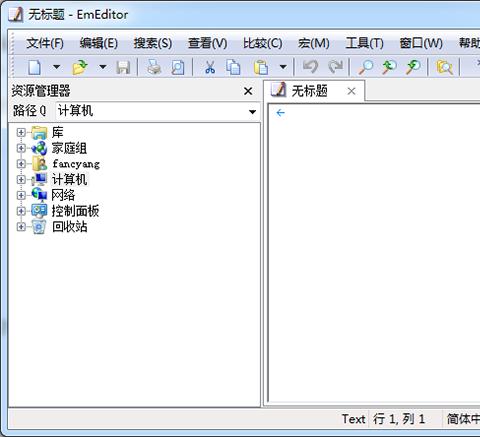The width and height of the screenshot is (480, 437).
Task: Click the Find magnifier icon
Action: point(366,67)
